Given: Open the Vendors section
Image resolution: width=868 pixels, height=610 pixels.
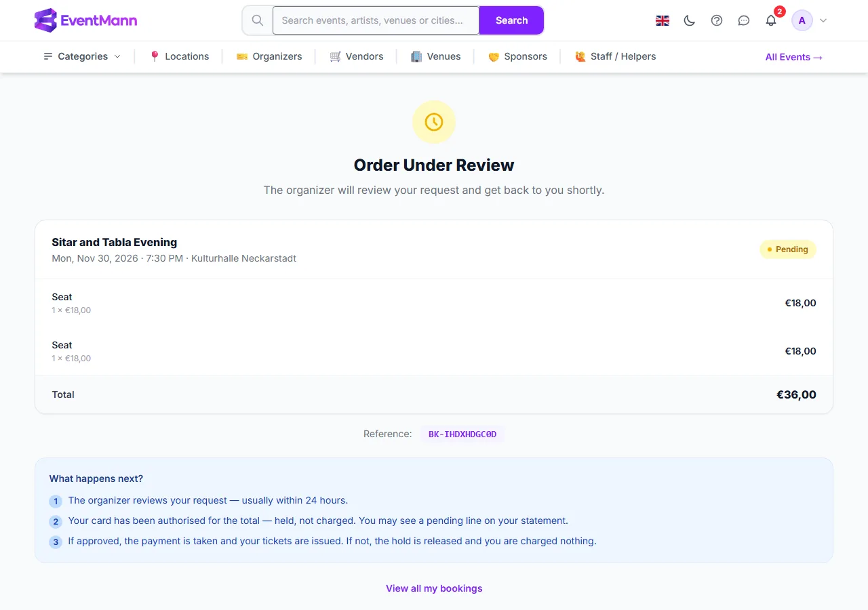Looking at the screenshot, I should [x=357, y=56].
